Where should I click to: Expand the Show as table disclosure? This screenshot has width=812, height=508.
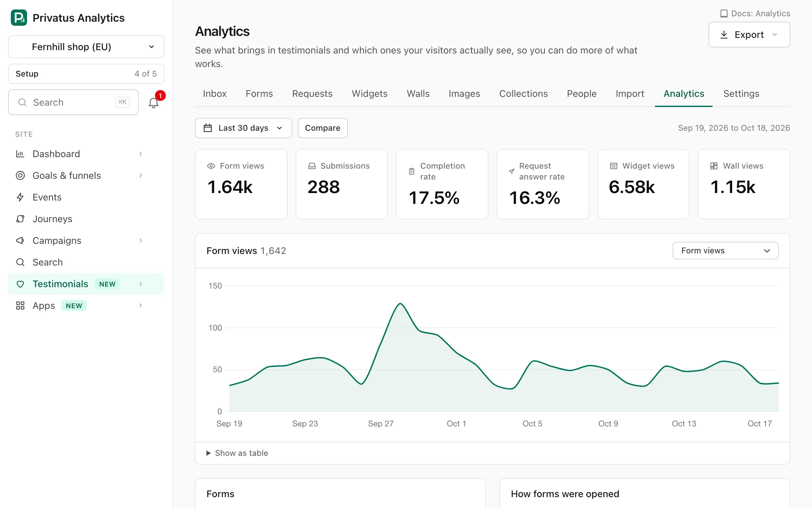(238, 453)
